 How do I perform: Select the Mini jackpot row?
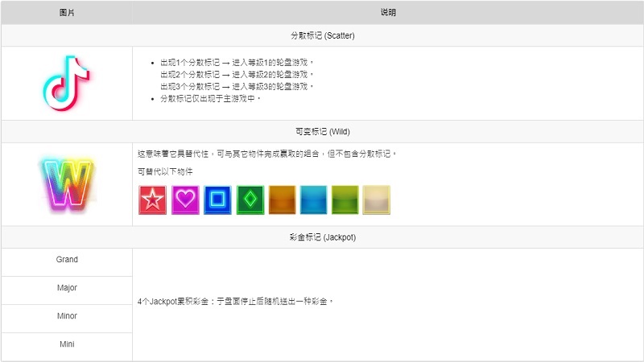[x=67, y=347]
